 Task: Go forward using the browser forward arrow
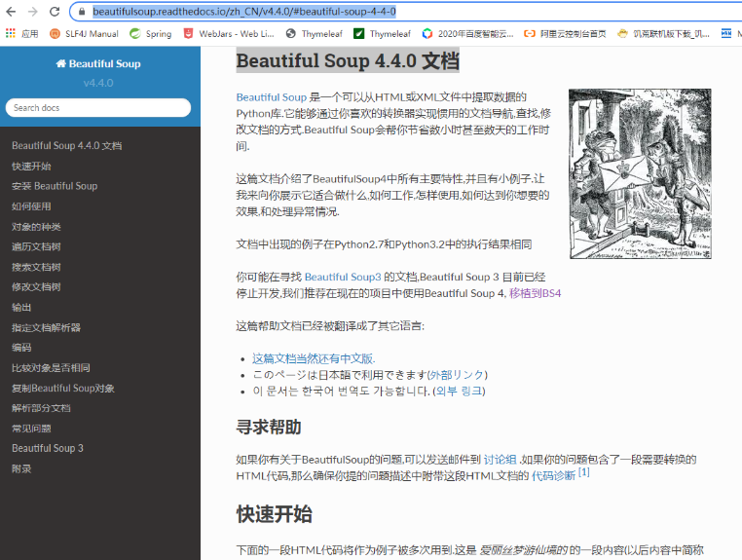point(33,12)
